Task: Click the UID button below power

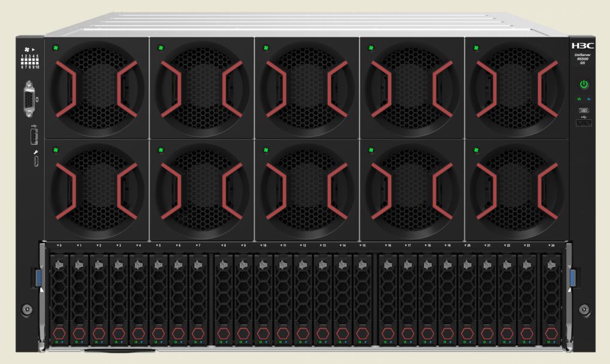Action: 584,111
